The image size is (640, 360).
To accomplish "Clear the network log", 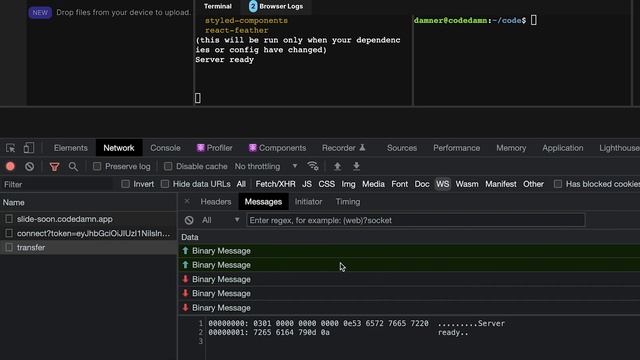I will pos(29,167).
